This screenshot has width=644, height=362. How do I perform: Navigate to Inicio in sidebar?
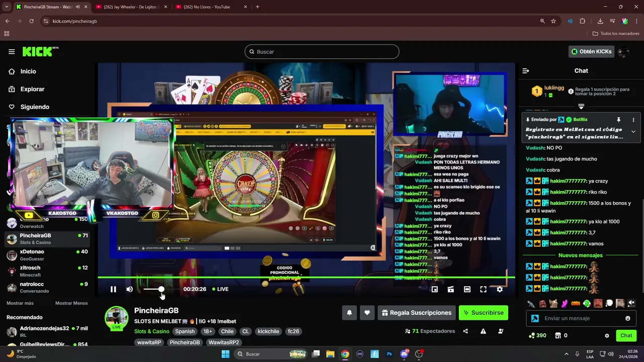point(28,71)
